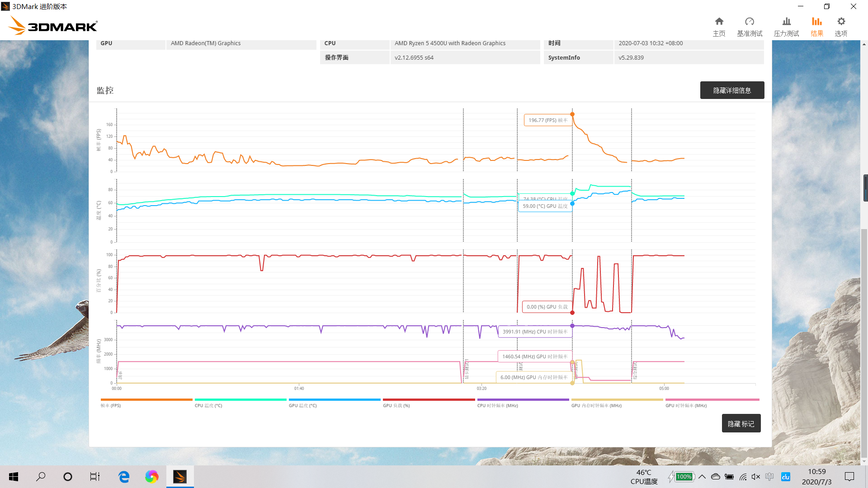Image resolution: width=868 pixels, height=488 pixels.
Task: Click the 隐藏详细信息 button
Action: click(732, 90)
